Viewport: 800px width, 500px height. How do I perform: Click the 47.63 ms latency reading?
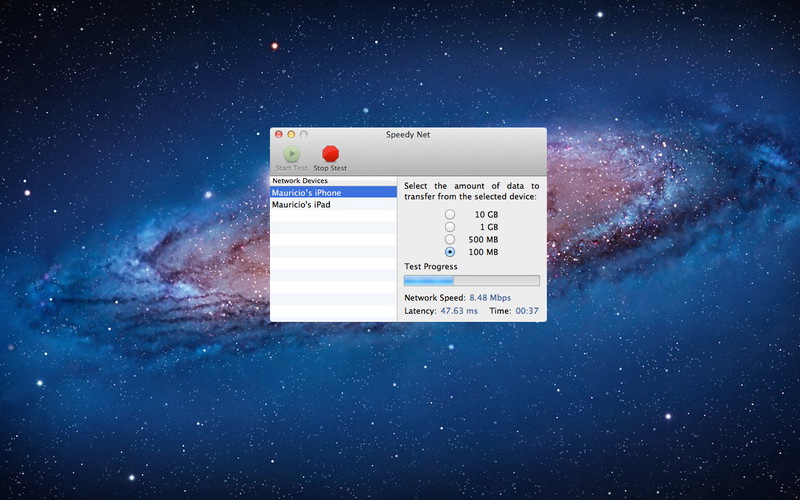460,311
